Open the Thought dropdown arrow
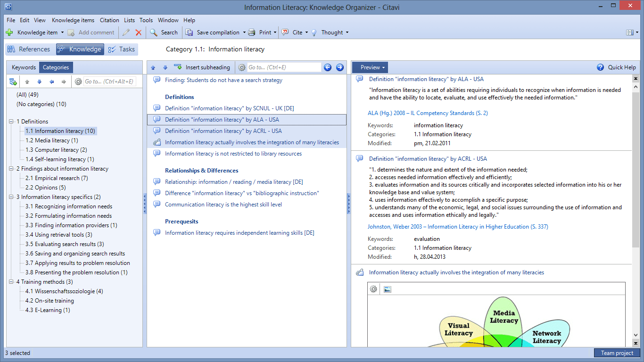The width and height of the screenshot is (644, 362). pyautogui.click(x=347, y=33)
